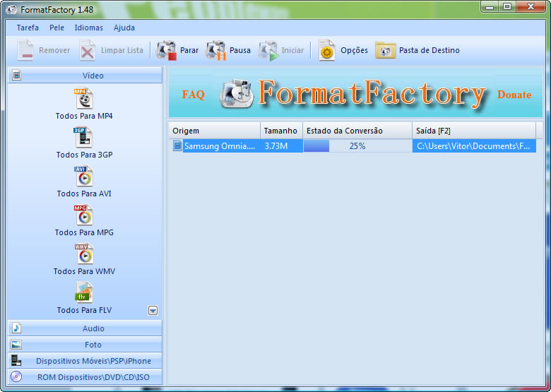Viewport: 551px width, 392px height.
Task: Select the Todos Para WMV icon
Action: (x=84, y=254)
